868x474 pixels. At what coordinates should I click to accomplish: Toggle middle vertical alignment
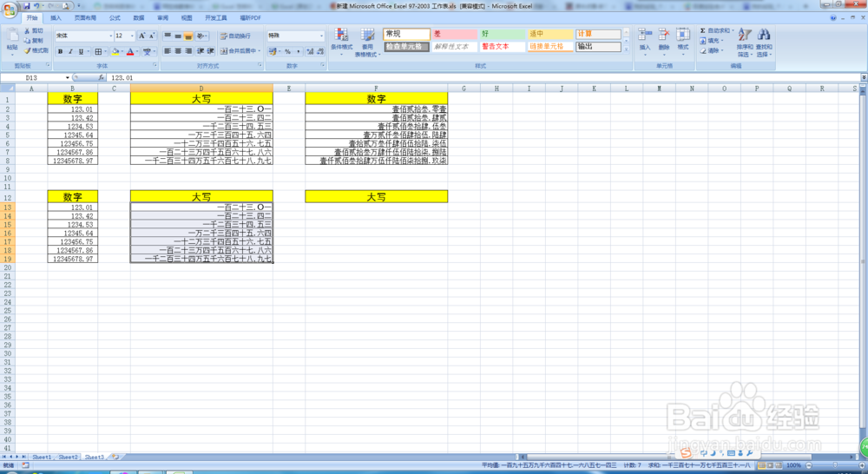[178, 36]
